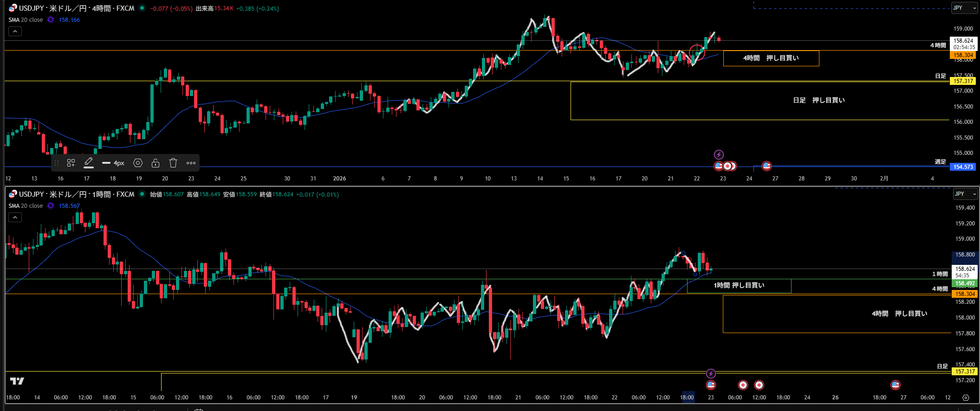This screenshot has height=411, width=980.
Task: Click the TradingView logo on lower chart
Action: point(17,381)
